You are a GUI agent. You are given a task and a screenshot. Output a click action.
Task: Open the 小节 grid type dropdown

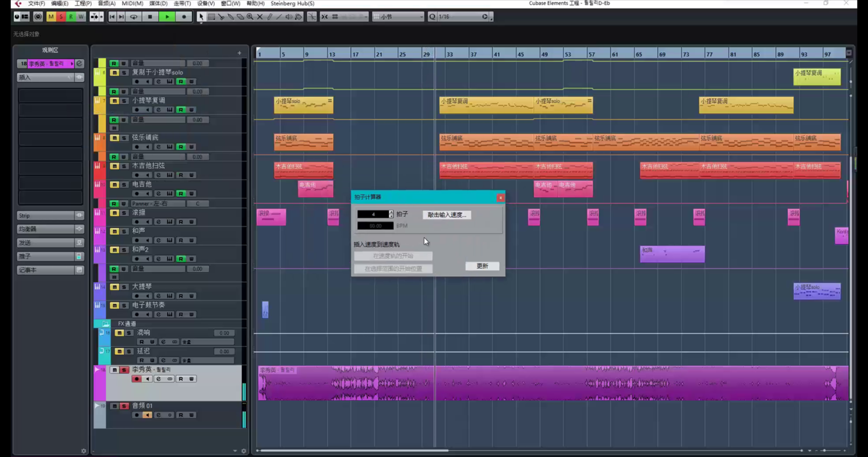[399, 17]
